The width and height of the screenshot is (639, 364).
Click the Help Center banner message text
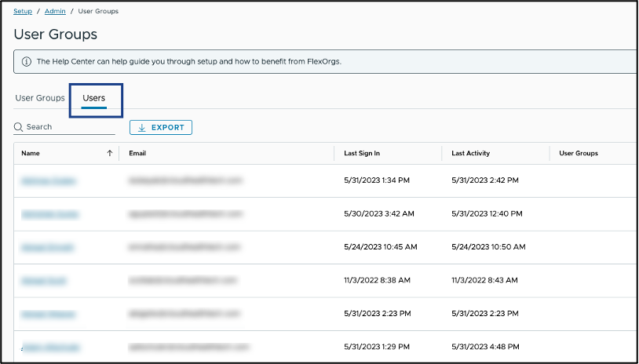click(189, 62)
